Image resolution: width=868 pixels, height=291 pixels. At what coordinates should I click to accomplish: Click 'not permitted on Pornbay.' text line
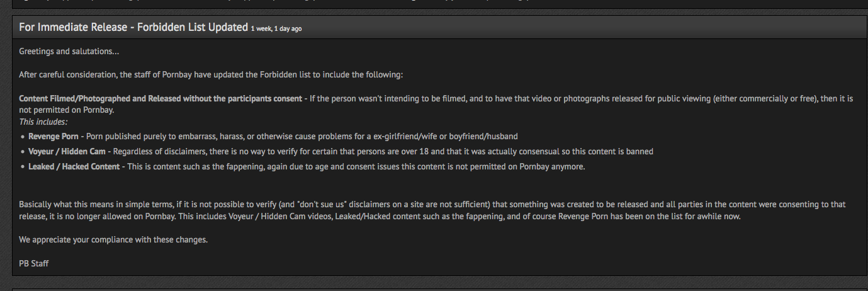[x=67, y=110]
